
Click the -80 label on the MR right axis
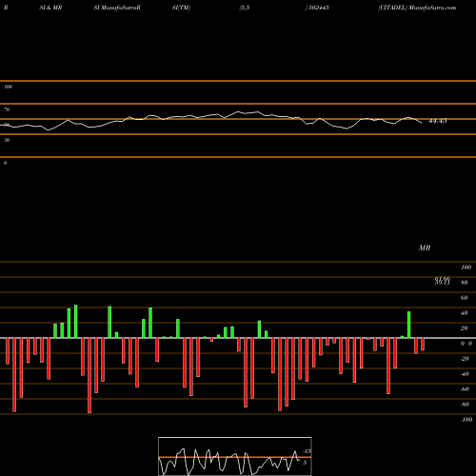[x=465, y=405]
